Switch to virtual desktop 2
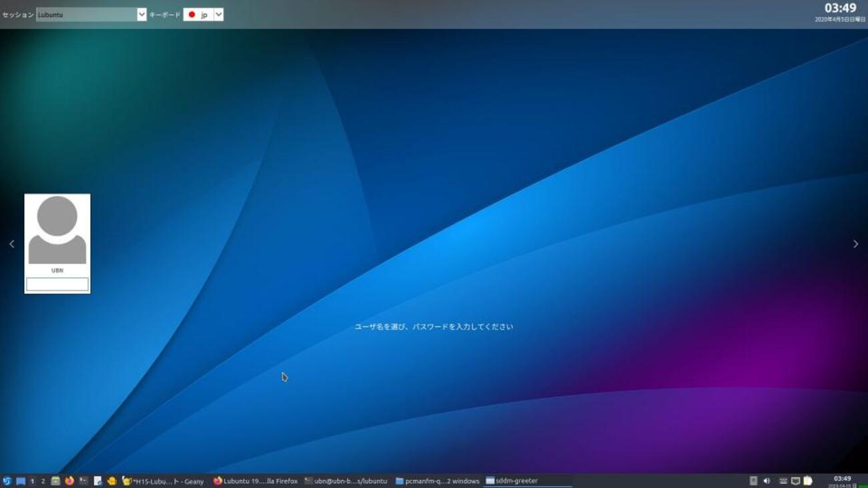The width and height of the screenshot is (868, 488). click(x=43, y=481)
